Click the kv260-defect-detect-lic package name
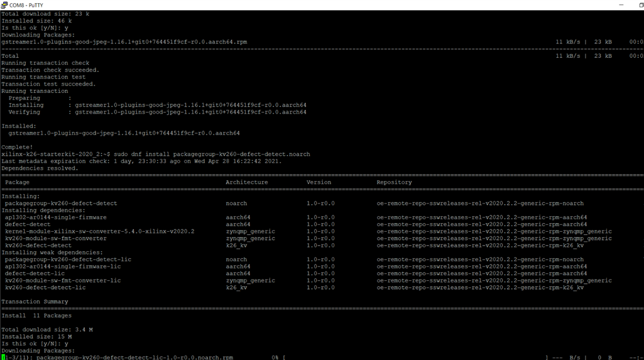644x360 pixels. tap(45, 287)
